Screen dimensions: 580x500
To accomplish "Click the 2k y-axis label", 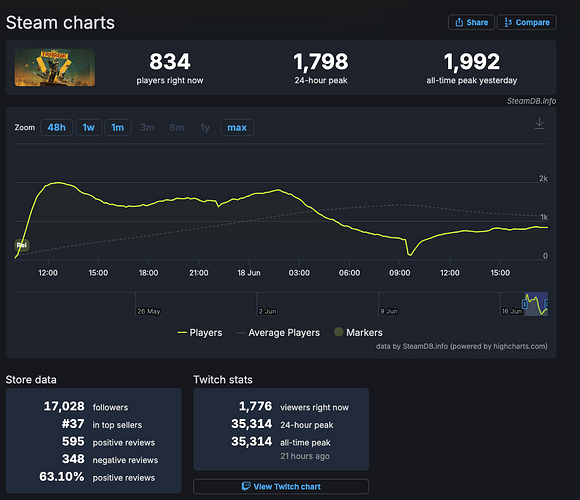I will point(543,178).
